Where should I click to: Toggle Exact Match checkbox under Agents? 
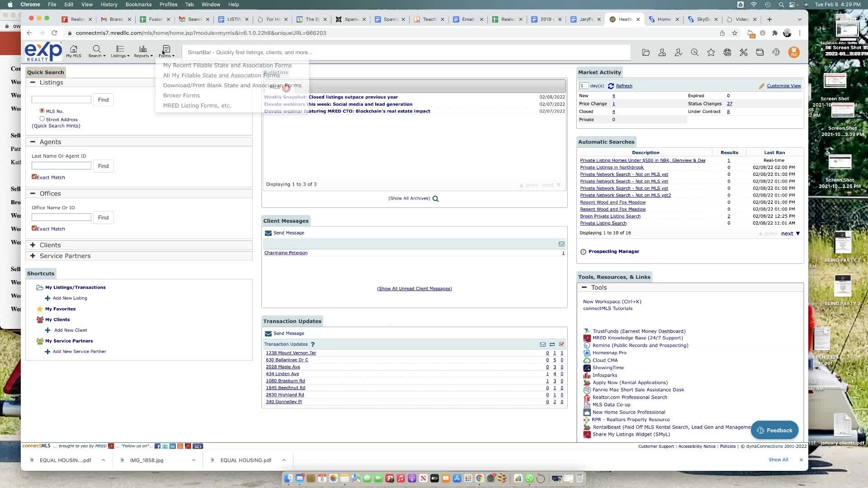[x=34, y=177]
